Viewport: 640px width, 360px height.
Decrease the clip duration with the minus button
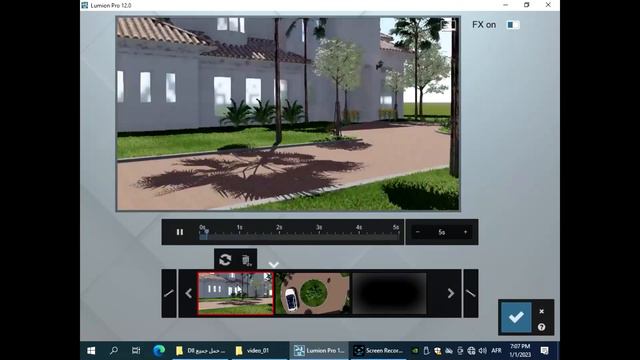pyautogui.click(x=418, y=232)
